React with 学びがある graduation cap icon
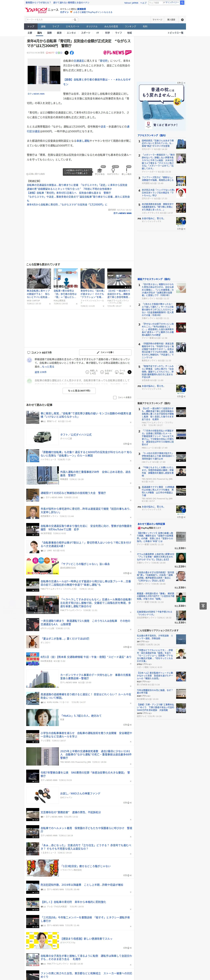The image size is (210, 980). click(x=100, y=170)
